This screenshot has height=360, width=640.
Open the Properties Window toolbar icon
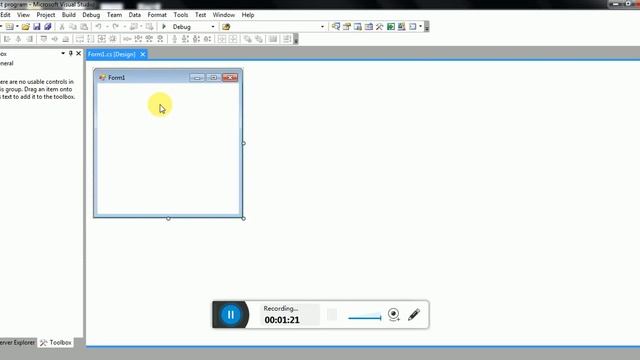click(x=347, y=27)
